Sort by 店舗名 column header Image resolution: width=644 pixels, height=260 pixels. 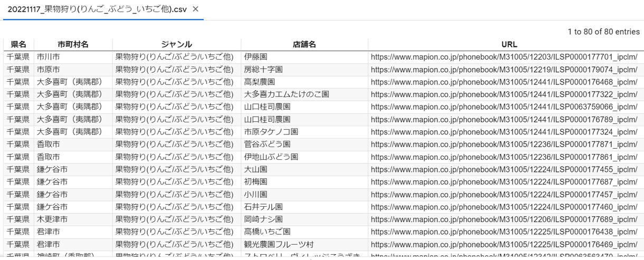coord(304,44)
